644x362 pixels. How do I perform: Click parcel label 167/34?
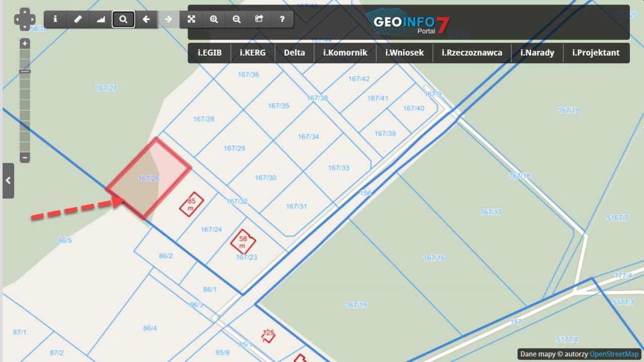tap(308, 137)
